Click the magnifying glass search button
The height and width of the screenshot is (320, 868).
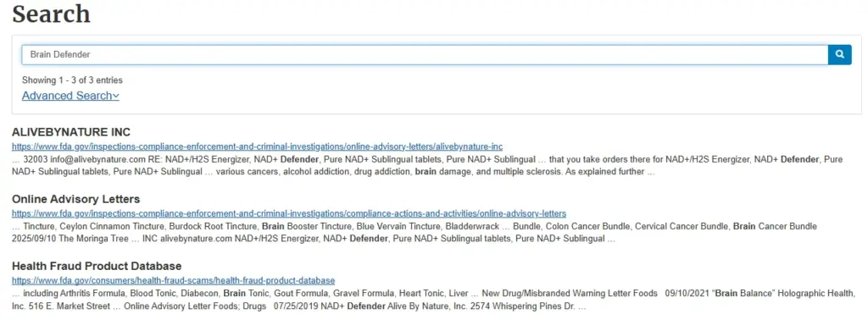(x=840, y=55)
